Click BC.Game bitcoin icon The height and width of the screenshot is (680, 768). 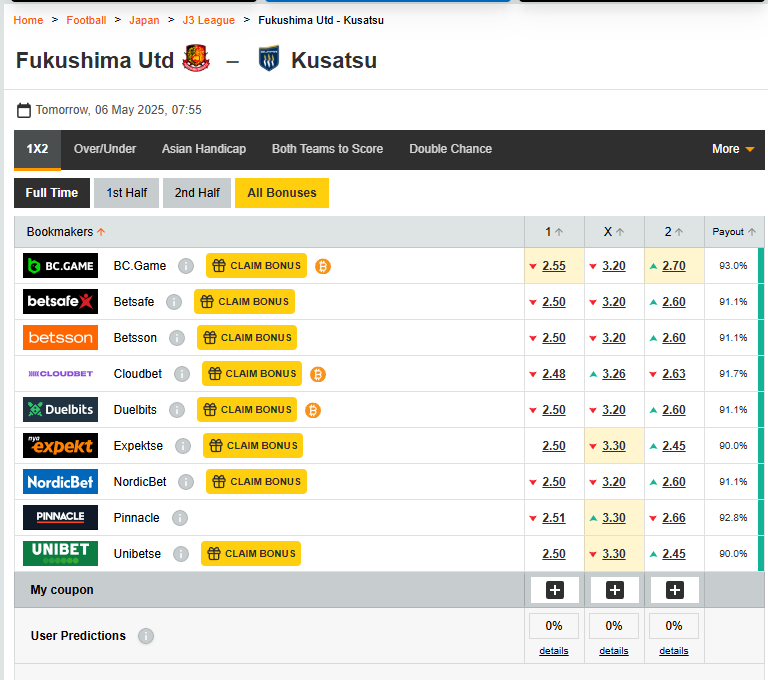click(322, 266)
